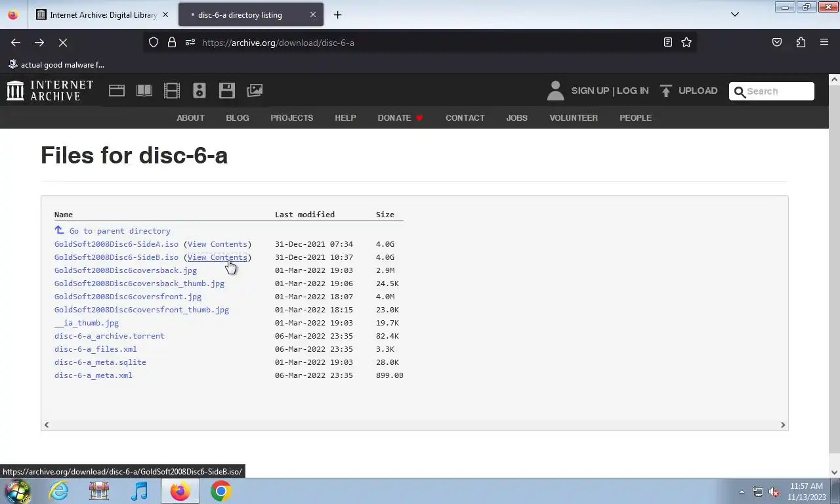The width and height of the screenshot is (840, 504).
Task: Open the ABOUT menu item
Action: coord(190,118)
